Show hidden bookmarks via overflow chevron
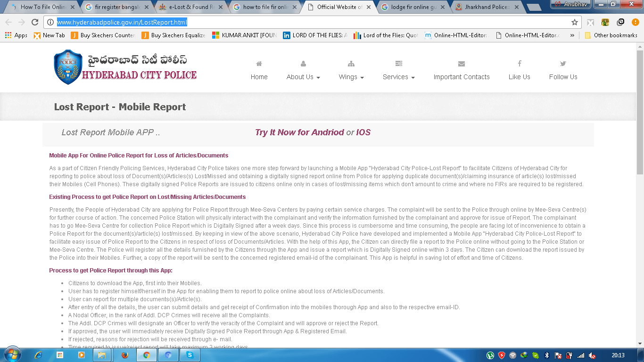Screen dimensions: 644x362 572,35
